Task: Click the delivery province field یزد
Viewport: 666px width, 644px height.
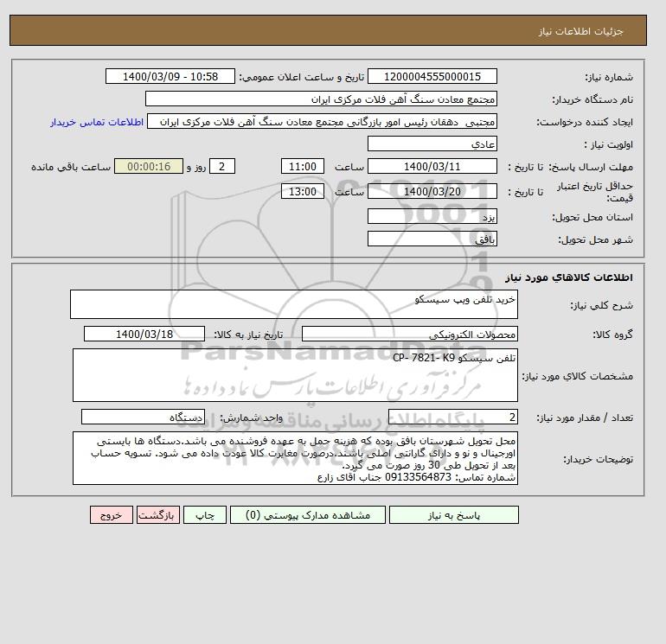Action: click(x=432, y=216)
